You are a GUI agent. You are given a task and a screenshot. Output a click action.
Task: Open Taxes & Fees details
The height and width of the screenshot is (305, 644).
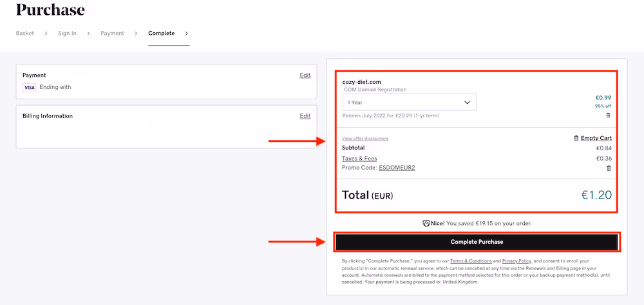point(359,159)
